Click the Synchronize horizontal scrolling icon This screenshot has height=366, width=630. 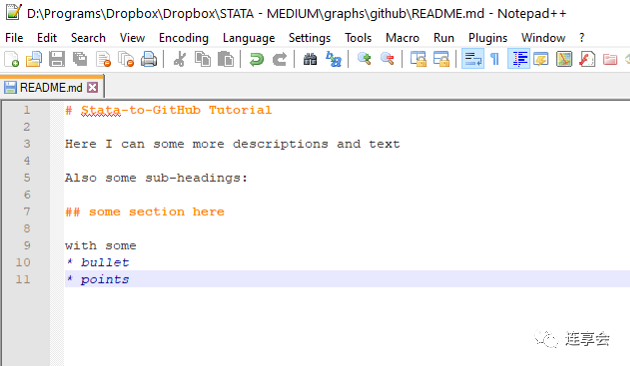click(x=441, y=59)
